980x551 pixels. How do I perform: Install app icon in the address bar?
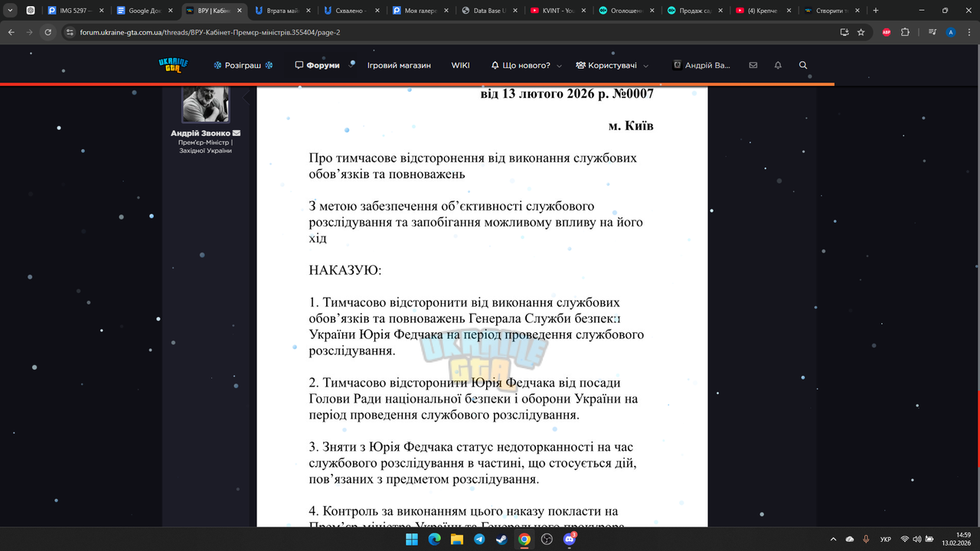(844, 32)
